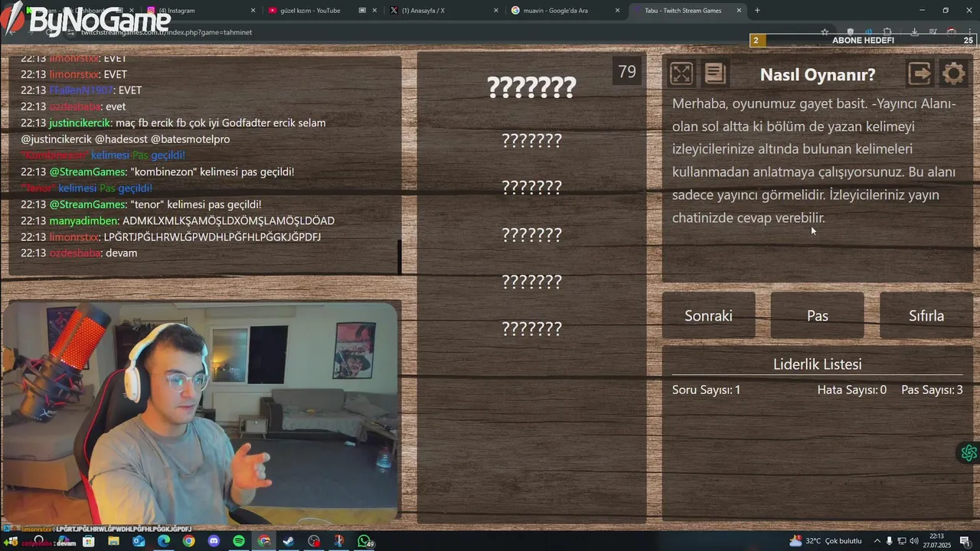Open Spotify from the taskbar

coord(239,541)
